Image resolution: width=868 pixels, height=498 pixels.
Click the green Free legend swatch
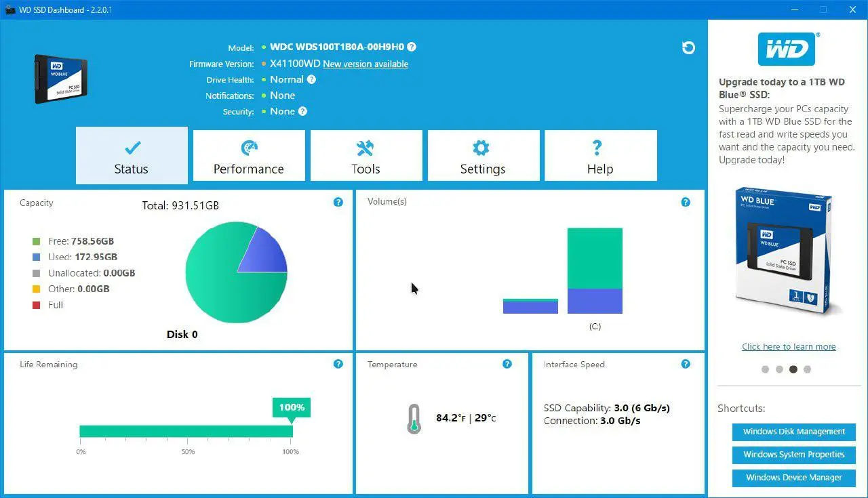click(x=36, y=241)
